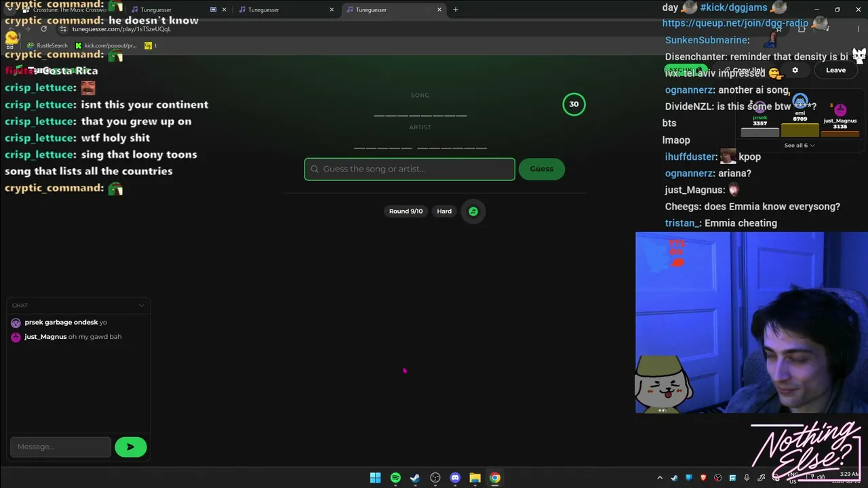868x488 pixels.
Task: Open the kick.com popout bookmark
Action: (x=106, y=45)
